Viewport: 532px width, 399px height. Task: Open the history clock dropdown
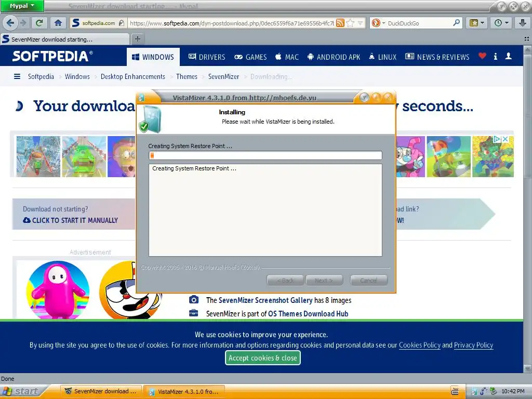click(501, 23)
